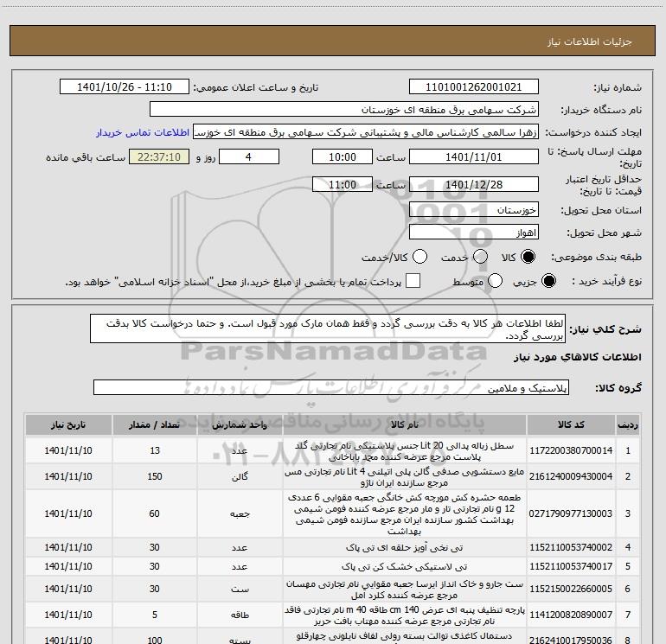Click the delivery province field "خوزستان"
The image size is (666, 644).
[x=473, y=210]
